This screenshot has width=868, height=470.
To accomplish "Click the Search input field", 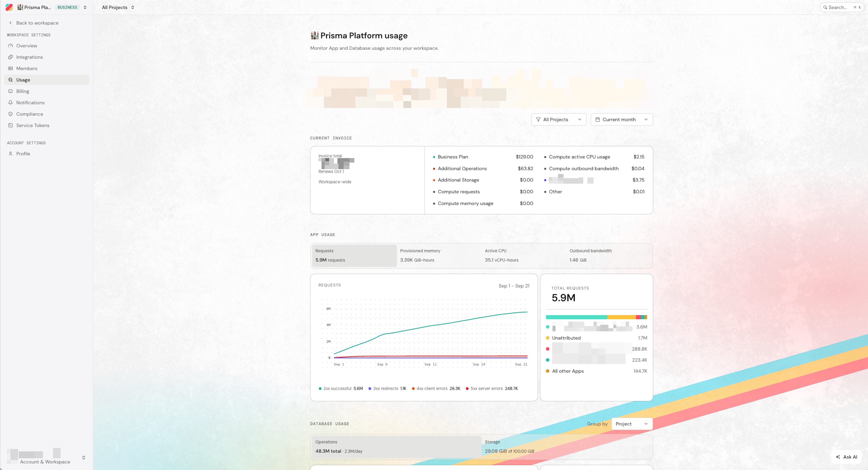I will point(841,7).
